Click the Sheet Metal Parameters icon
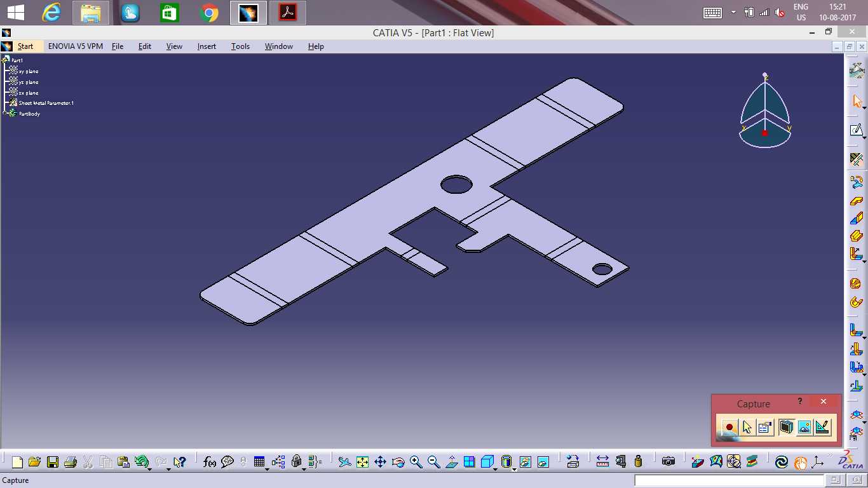 pos(856,159)
